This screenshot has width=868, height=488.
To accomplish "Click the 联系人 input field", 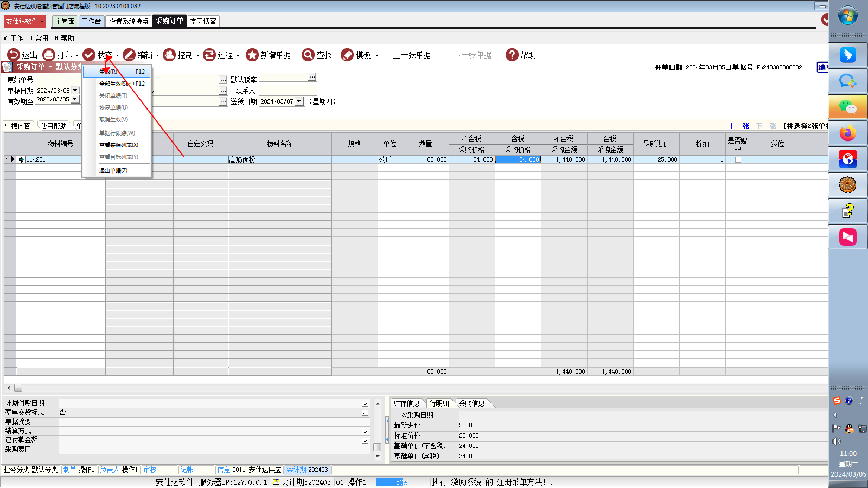I will click(288, 91).
